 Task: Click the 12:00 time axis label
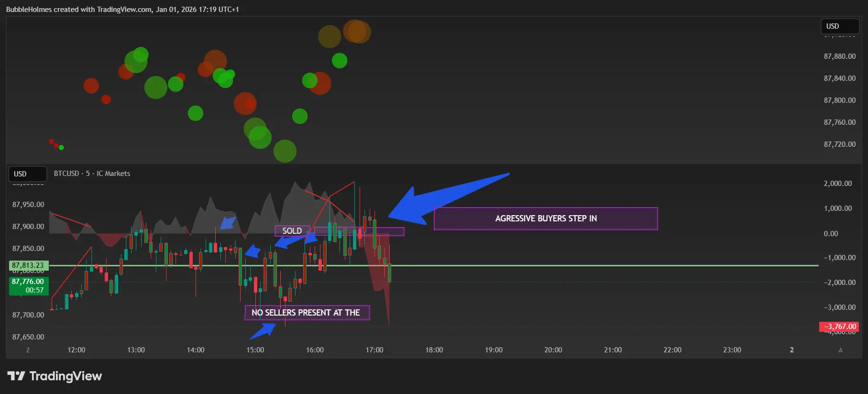(x=77, y=350)
